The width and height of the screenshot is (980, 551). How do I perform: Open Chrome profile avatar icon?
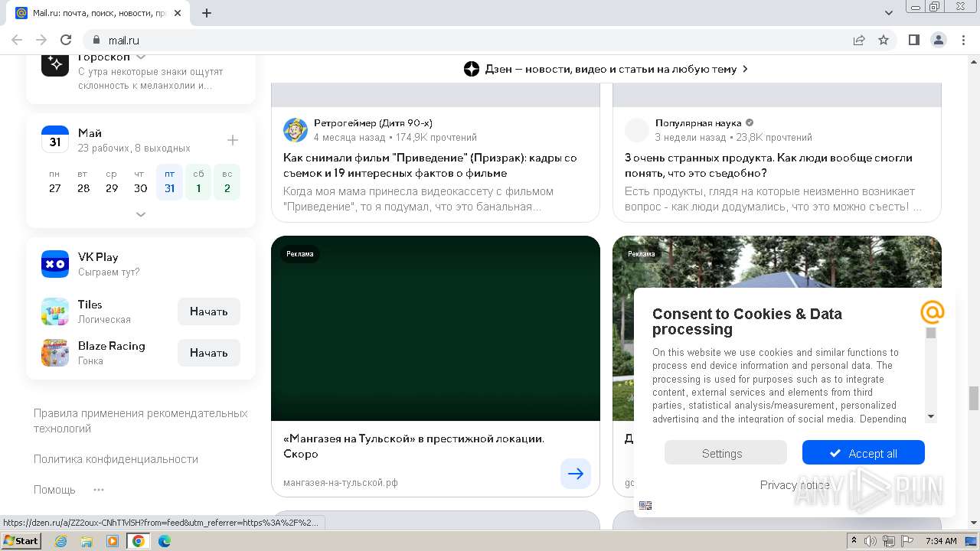pos(939,40)
